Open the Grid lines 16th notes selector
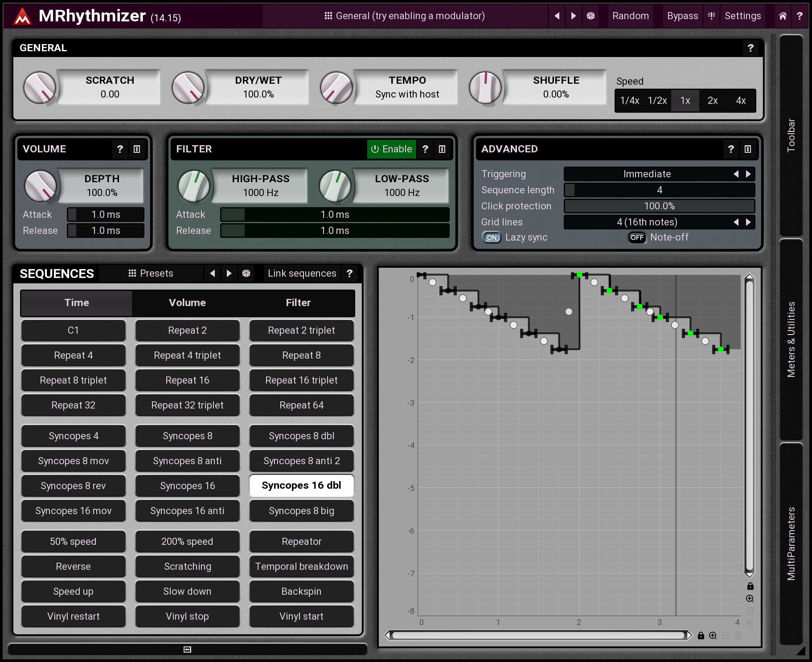The width and height of the screenshot is (812, 662). point(647,222)
